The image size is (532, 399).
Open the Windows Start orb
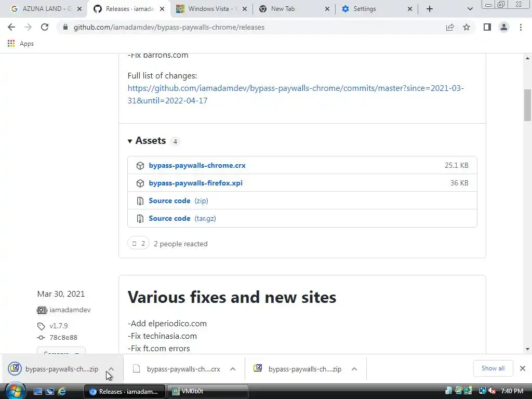tap(15, 391)
